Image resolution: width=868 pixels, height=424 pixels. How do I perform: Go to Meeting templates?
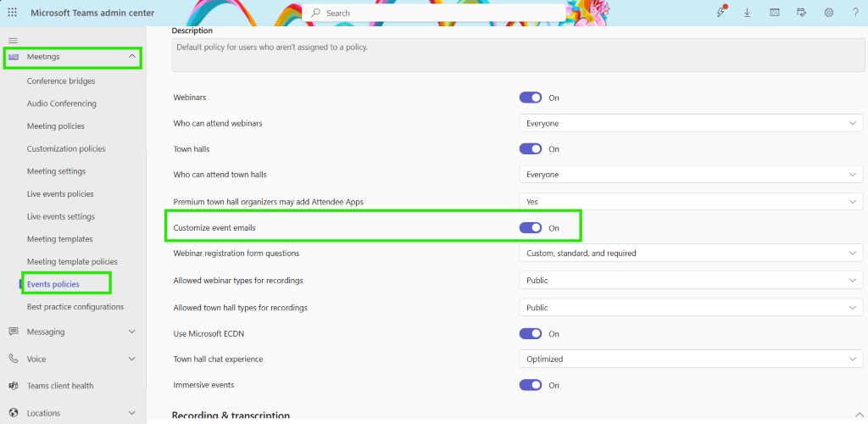(x=60, y=239)
